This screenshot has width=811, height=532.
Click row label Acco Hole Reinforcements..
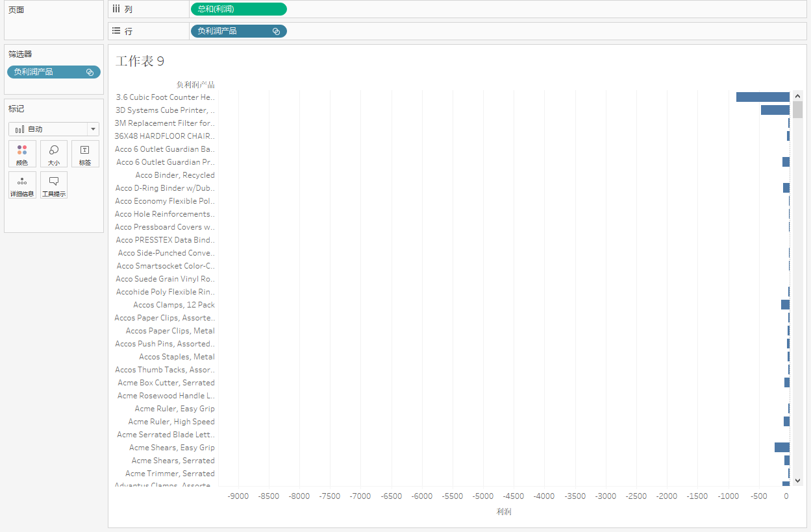click(x=165, y=213)
